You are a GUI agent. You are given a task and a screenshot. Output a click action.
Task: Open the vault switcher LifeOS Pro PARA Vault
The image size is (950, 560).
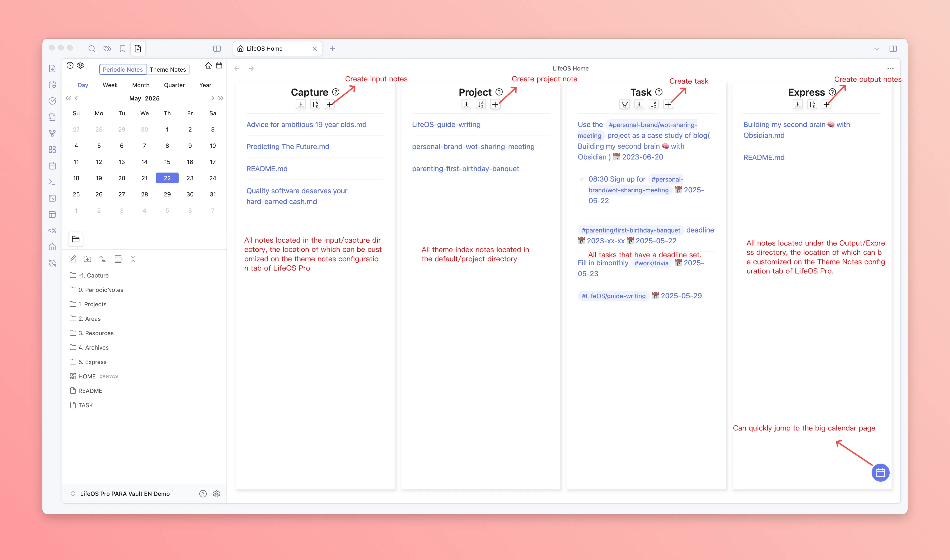pyautogui.click(x=125, y=494)
